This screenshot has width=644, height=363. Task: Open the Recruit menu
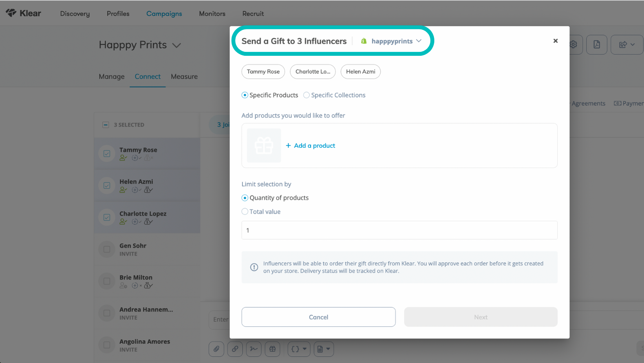click(x=253, y=14)
